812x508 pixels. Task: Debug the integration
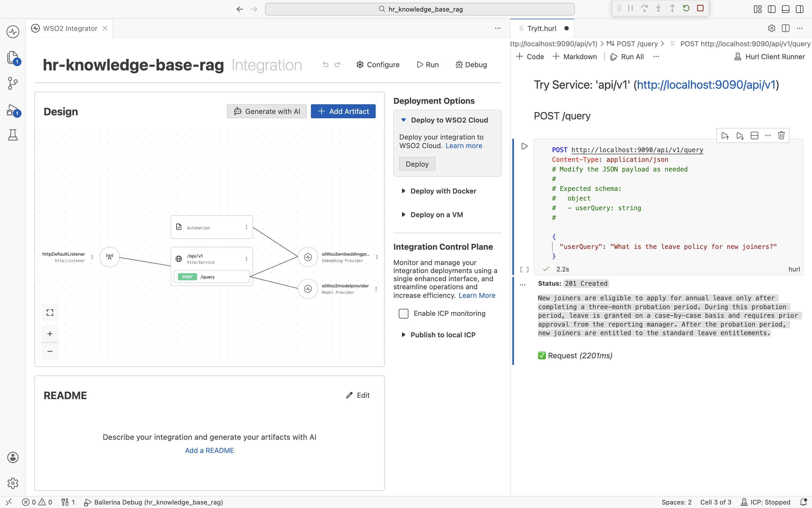[471, 65]
